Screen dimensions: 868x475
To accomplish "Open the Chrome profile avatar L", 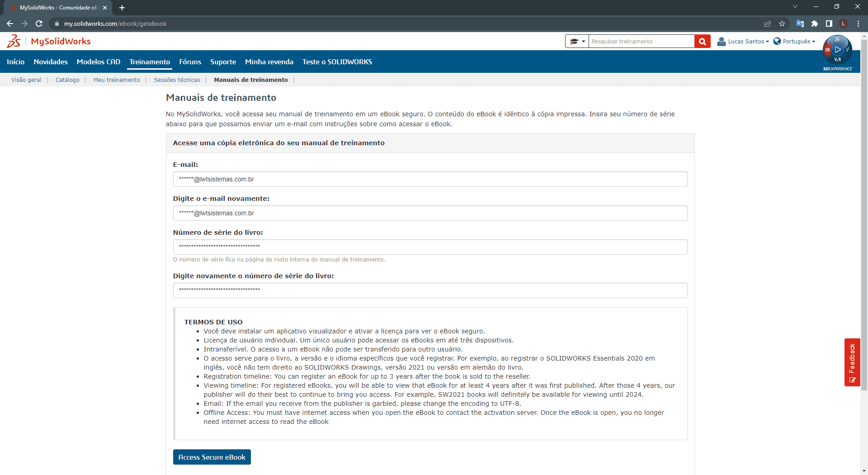I will [x=844, y=24].
